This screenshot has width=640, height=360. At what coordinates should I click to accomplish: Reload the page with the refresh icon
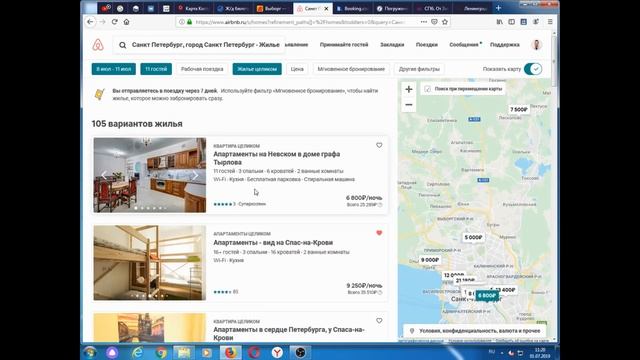(x=115, y=22)
